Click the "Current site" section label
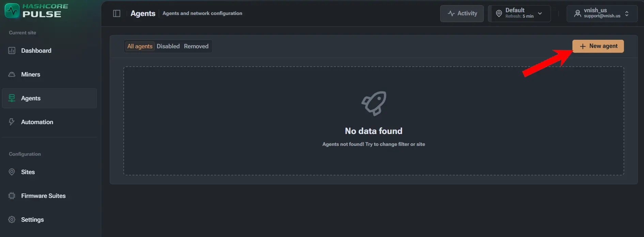Screen dimensions: 644x237 click(22, 33)
